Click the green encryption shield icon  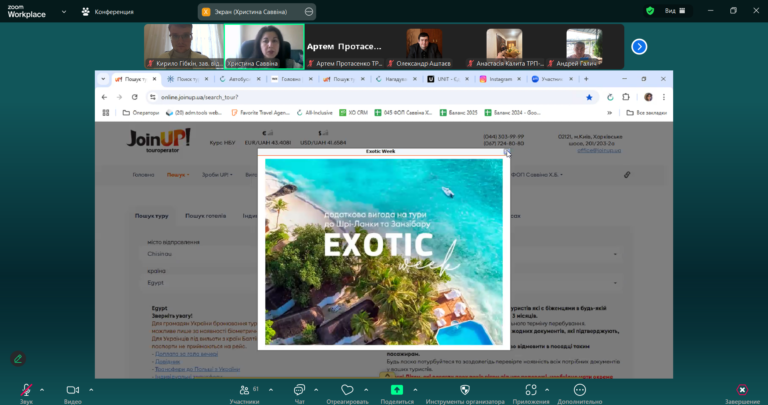[x=650, y=11]
